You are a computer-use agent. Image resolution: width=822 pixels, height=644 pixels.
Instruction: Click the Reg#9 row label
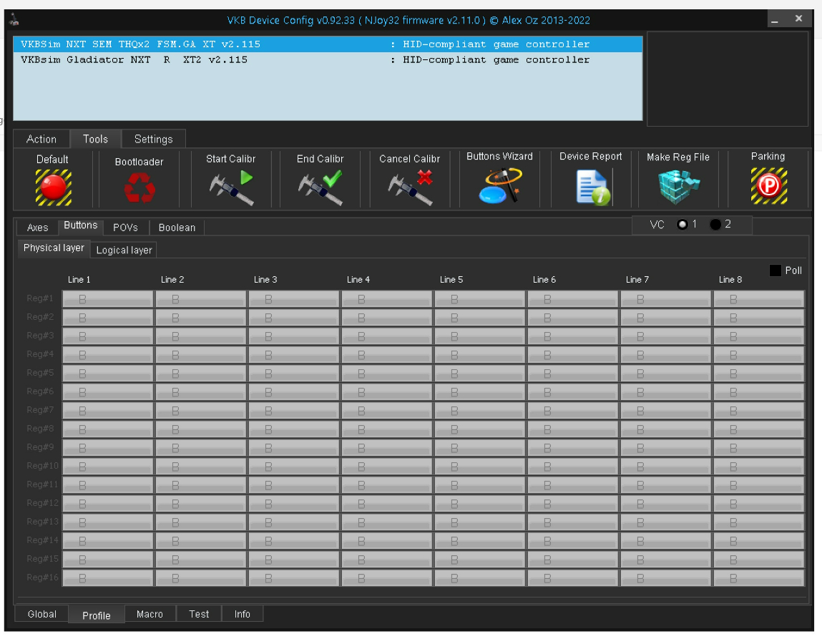pyautogui.click(x=40, y=447)
